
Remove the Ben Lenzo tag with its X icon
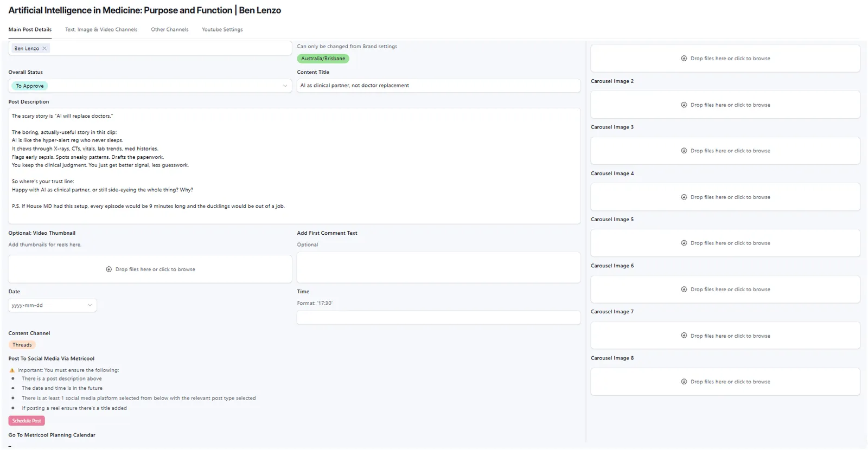tap(44, 48)
